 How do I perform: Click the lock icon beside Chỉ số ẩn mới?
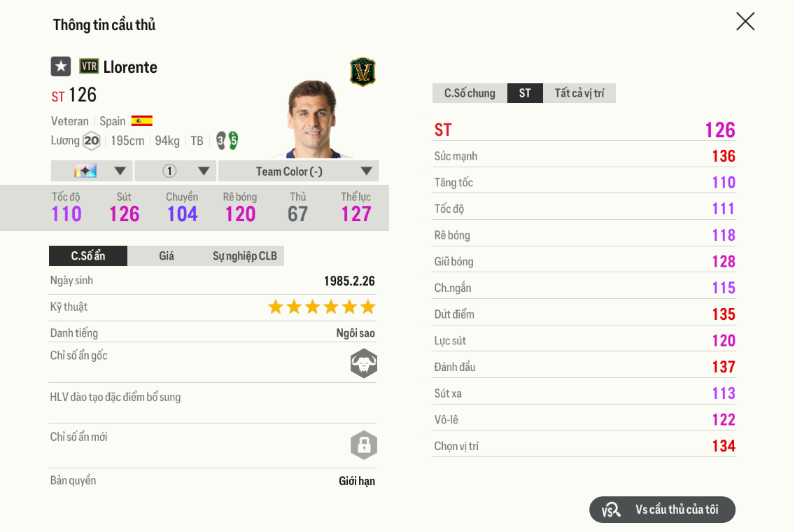tap(363, 445)
